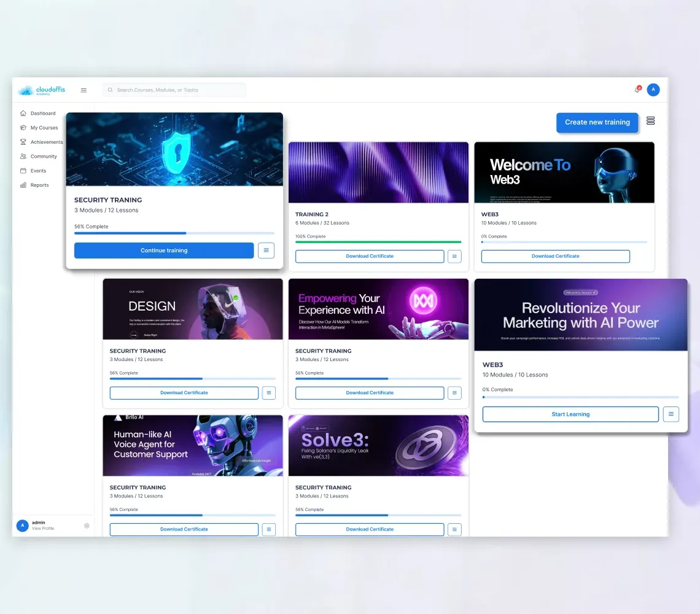The width and height of the screenshot is (700, 614).
Task: Open the DESIGN course thumbnail
Action: [x=193, y=309]
